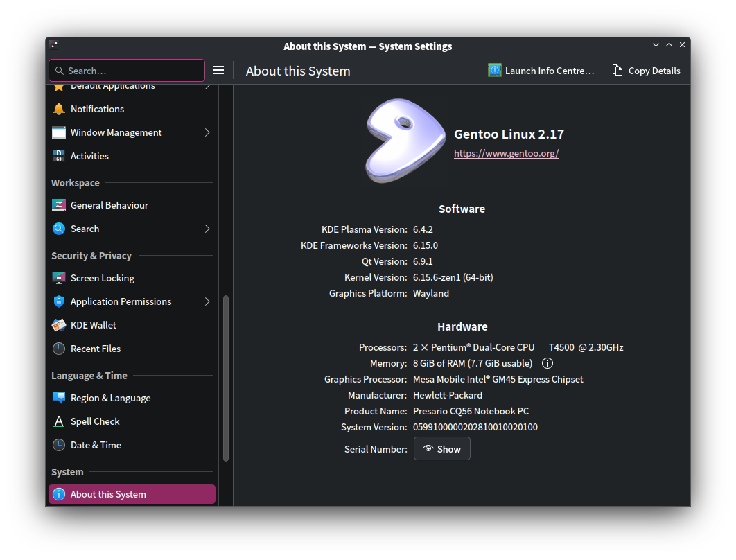Select the Mesa Mobile Intel GM45 text
The width and height of the screenshot is (736, 560).
(x=498, y=379)
